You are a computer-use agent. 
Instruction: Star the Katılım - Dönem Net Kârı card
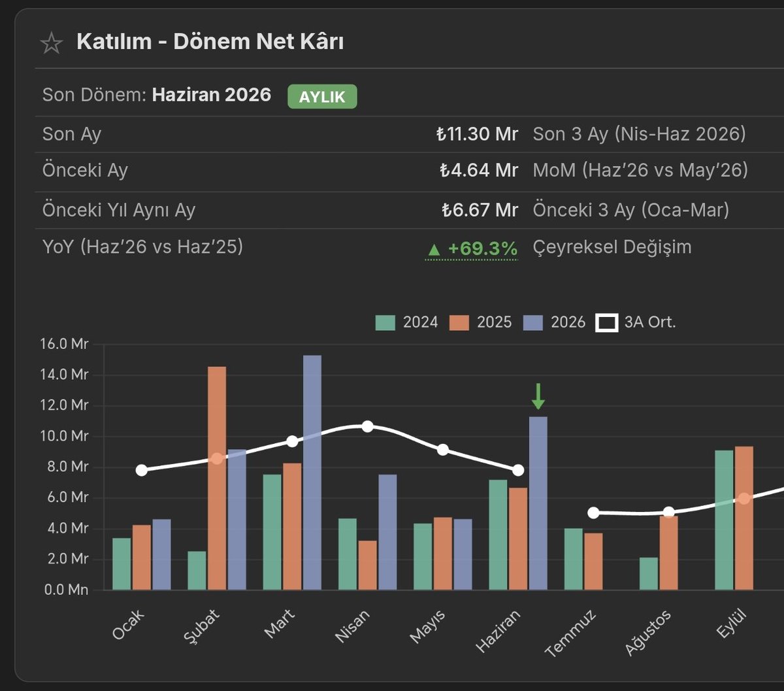tap(52, 43)
